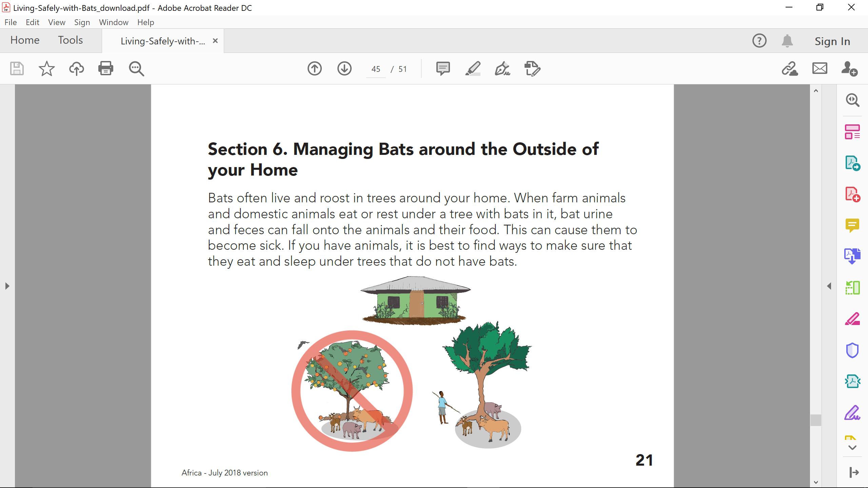868x488 pixels.
Task: Click the vertical scrollbar thumb
Action: coord(815,420)
